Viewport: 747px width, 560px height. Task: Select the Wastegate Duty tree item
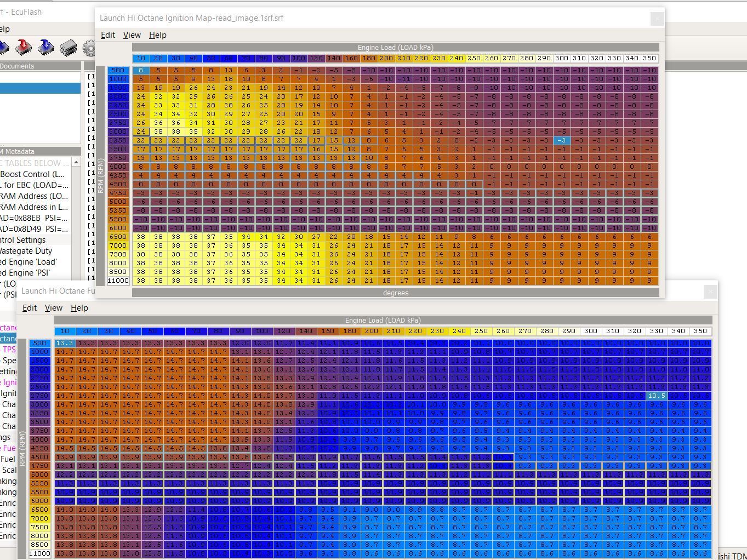coord(26,251)
